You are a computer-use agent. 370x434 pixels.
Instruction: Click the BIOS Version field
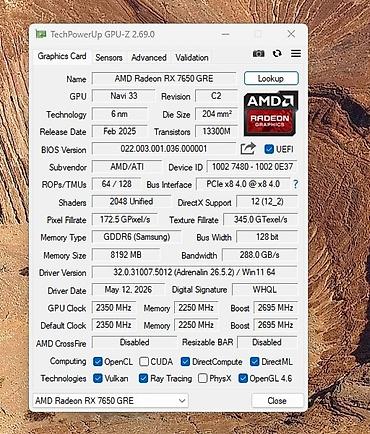[x=164, y=149]
